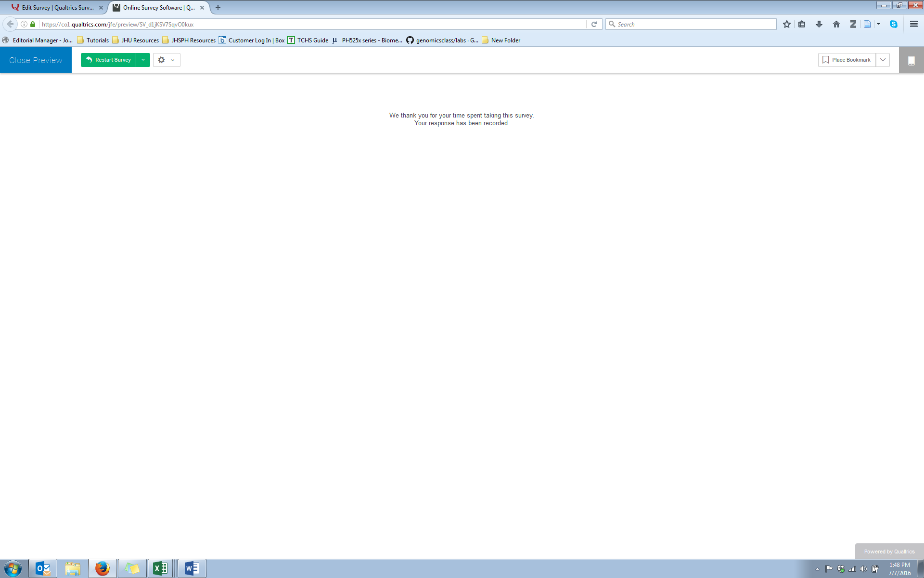Bookmark this page with the star icon

[786, 24]
